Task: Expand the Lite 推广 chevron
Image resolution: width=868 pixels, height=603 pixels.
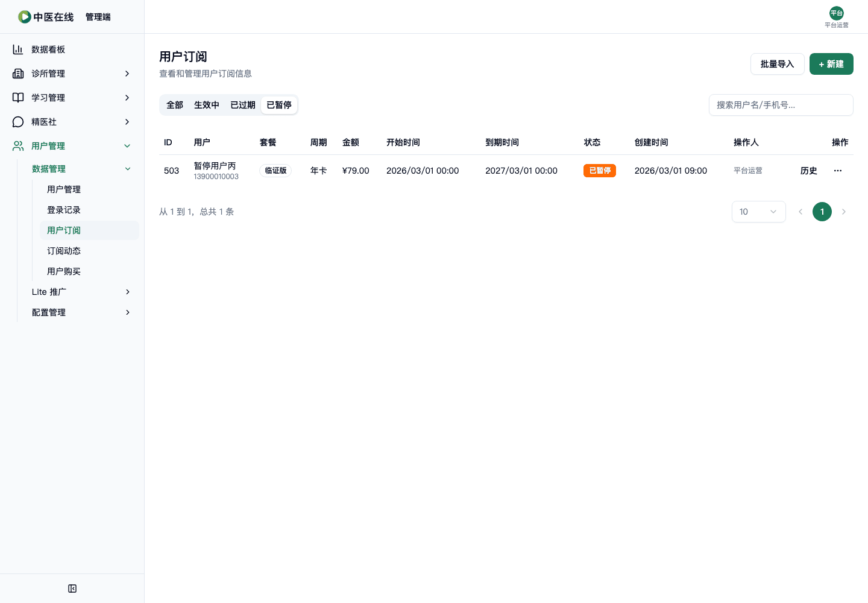Action: click(128, 292)
